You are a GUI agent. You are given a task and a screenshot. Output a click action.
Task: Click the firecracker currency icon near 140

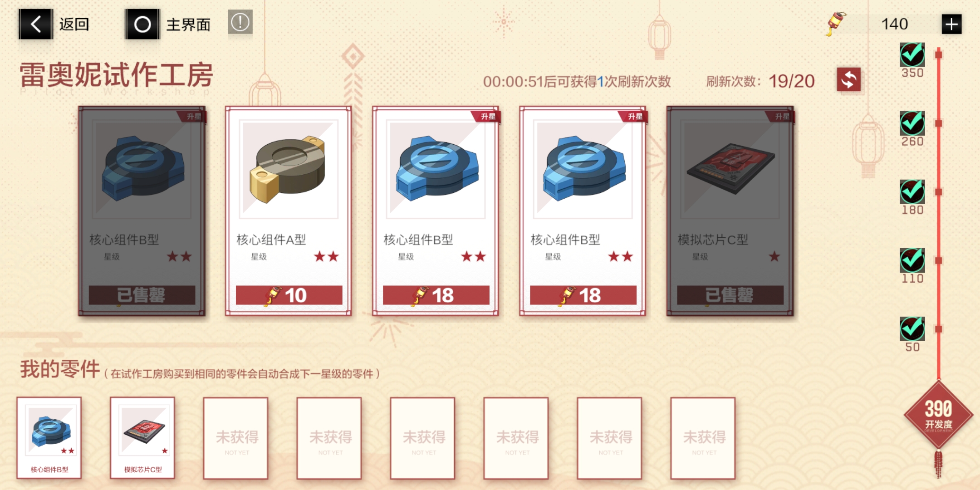point(836,24)
